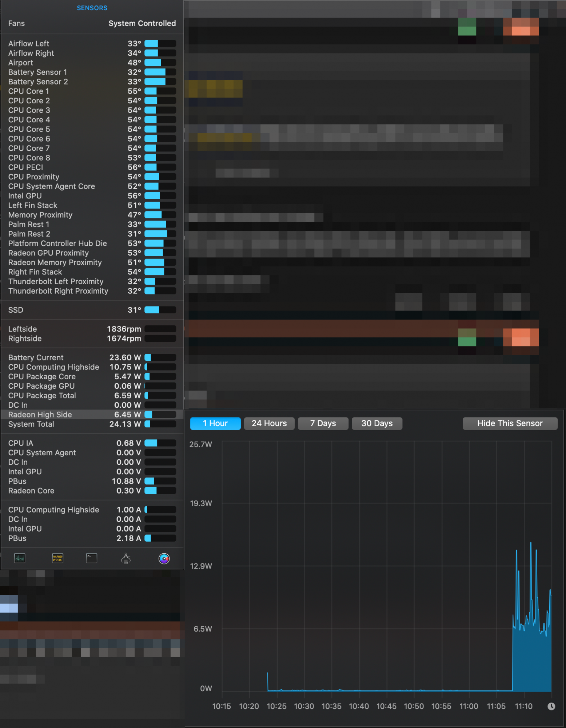
Task: Switch the graph to 1 Hour
Action: (x=215, y=423)
